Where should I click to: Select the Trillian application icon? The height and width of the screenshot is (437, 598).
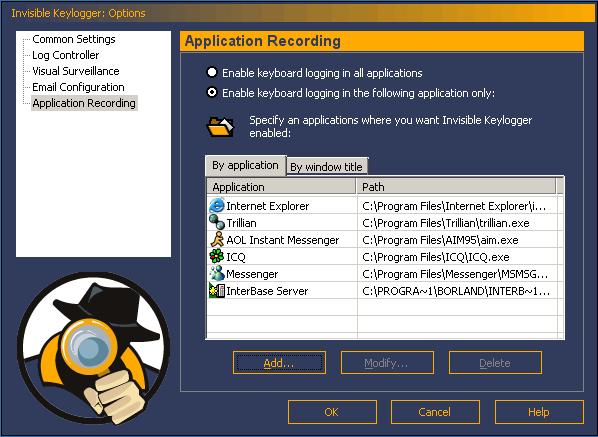pos(217,222)
